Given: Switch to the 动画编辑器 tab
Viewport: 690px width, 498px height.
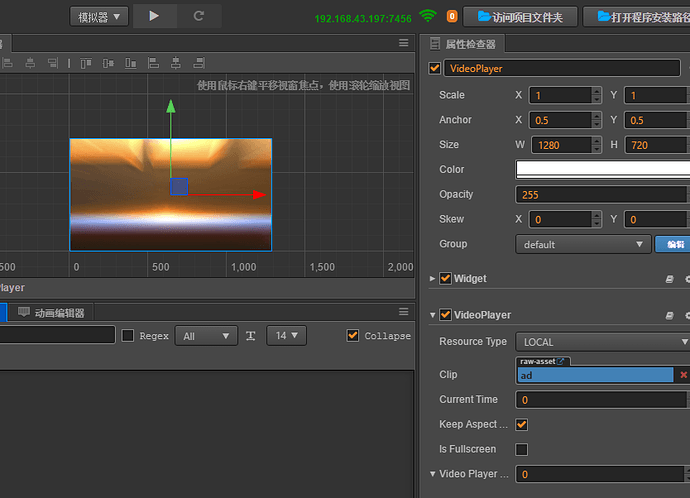Looking at the screenshot, I should pos(61,313).
